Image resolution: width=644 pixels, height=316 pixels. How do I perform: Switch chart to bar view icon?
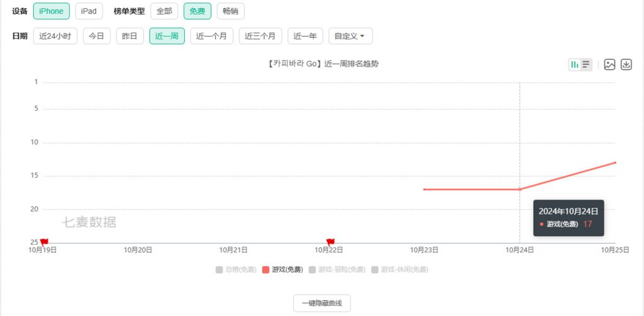[575, 64]
